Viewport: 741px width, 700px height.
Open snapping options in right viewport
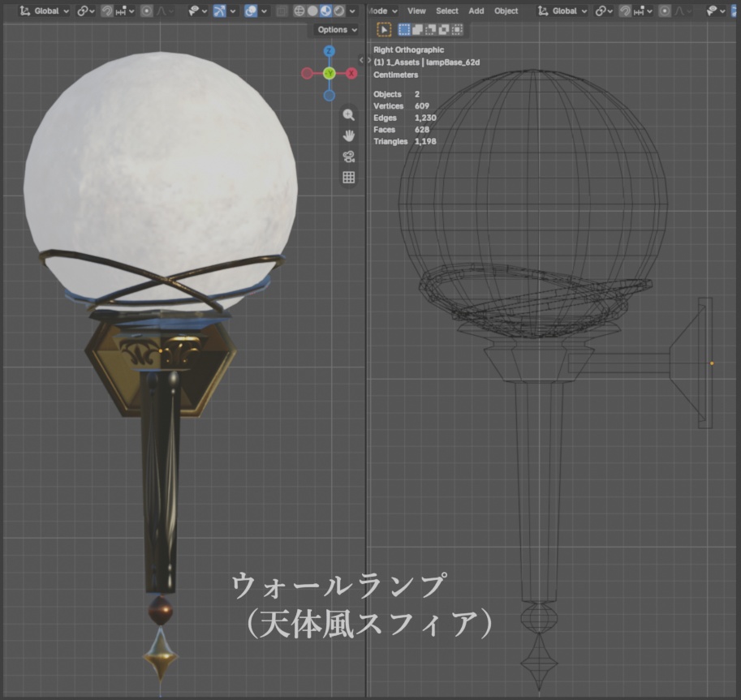click(x=643, y=11)
